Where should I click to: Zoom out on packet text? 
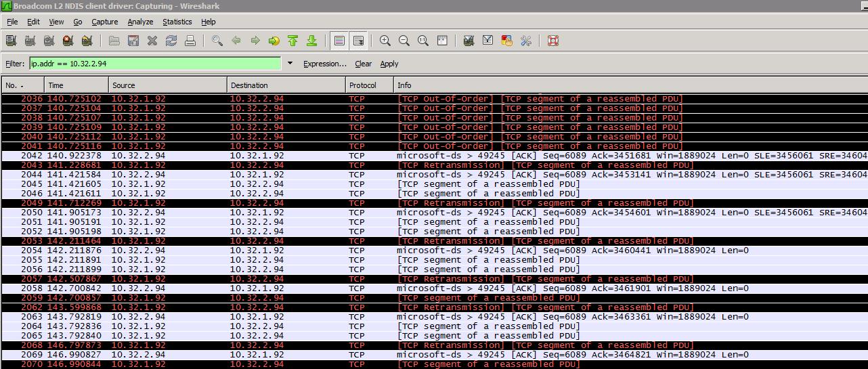[x=404, y=41]
